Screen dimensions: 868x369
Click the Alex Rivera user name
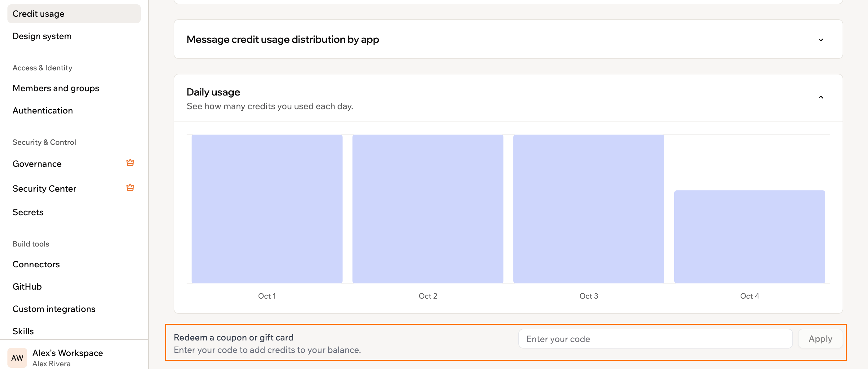click(51, 364)
